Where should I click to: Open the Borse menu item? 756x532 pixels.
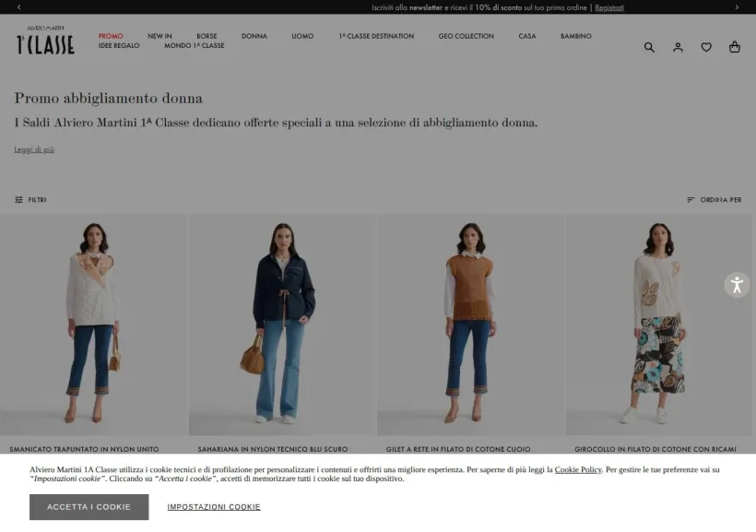click(x=207, y=36)
